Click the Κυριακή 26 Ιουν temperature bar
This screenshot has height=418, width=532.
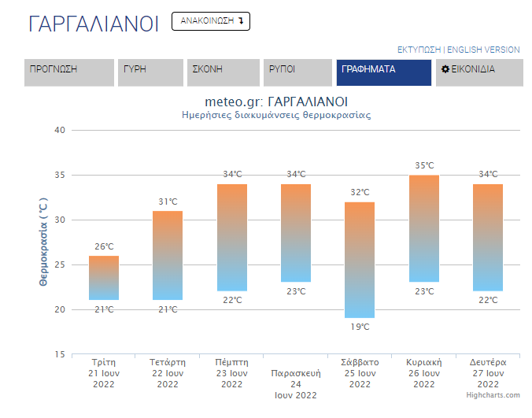424,228
